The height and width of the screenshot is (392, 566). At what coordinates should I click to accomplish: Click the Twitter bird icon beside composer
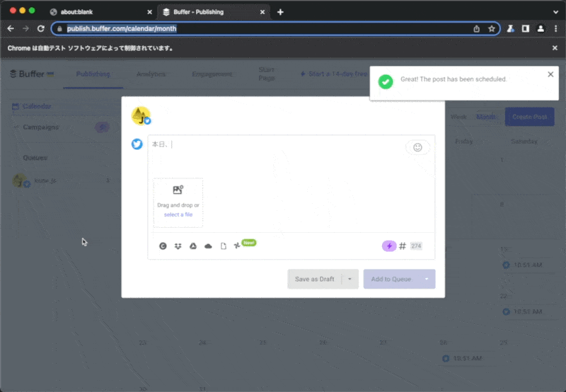point(137,144)
